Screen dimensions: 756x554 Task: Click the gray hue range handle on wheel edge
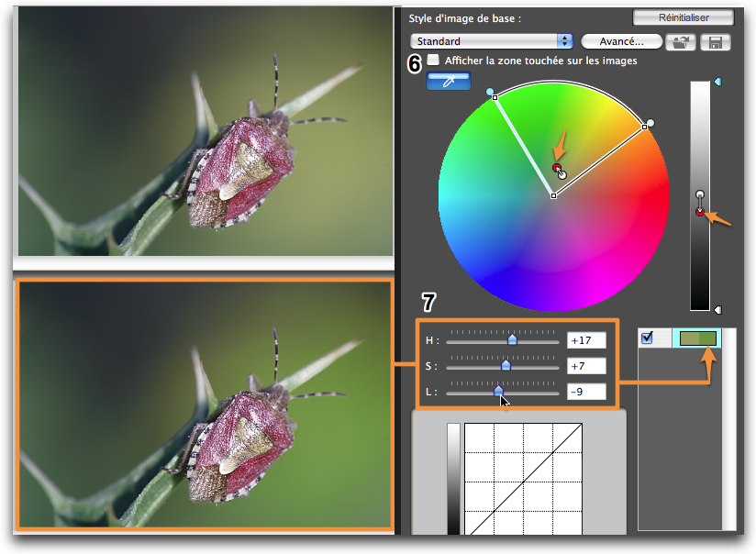click(x=650, y=123)
